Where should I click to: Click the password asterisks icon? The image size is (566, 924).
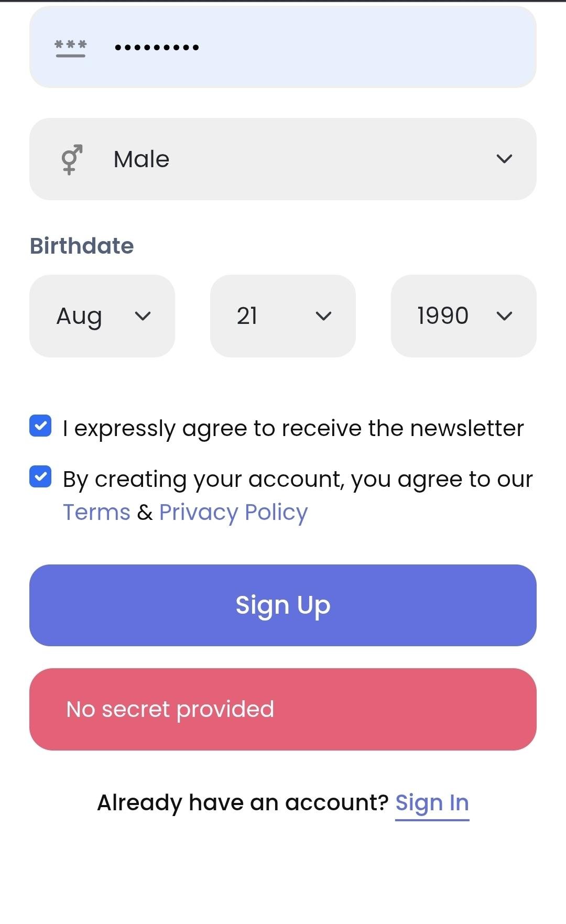click(x=71, y=47)
